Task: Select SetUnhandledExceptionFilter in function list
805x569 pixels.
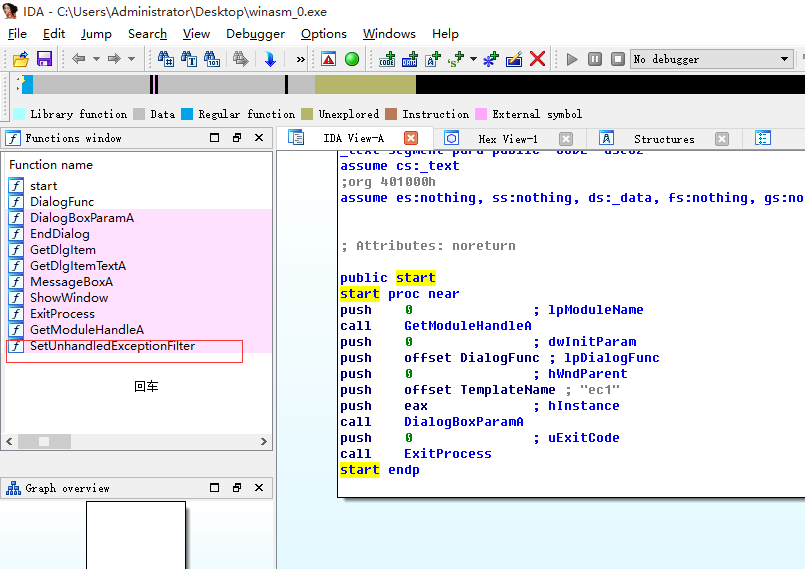Action: pos(112,346)
